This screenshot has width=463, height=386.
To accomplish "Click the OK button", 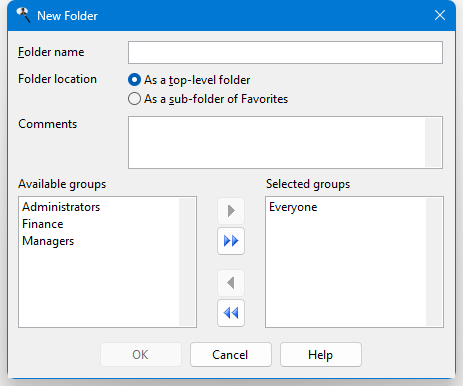I will [141, 355].
